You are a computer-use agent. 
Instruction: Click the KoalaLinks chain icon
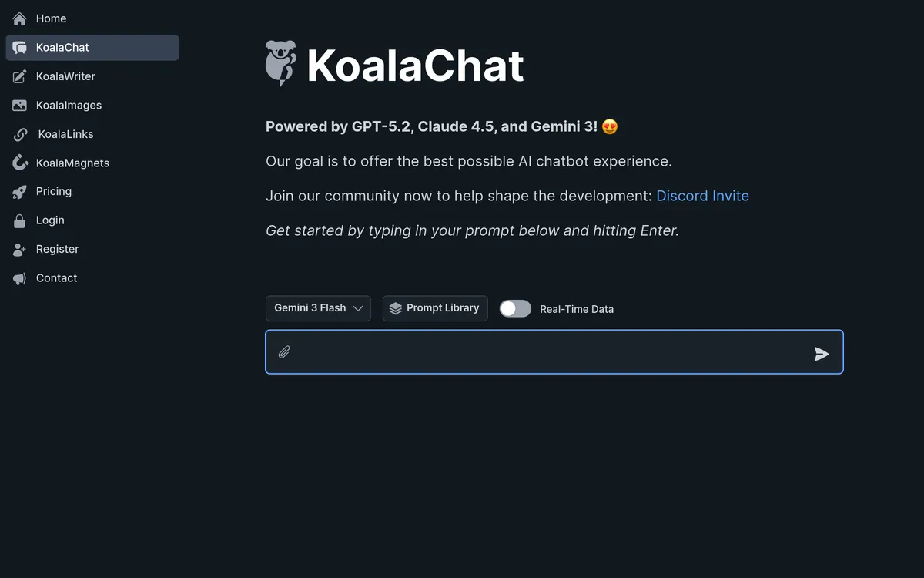tap(21, 135)
